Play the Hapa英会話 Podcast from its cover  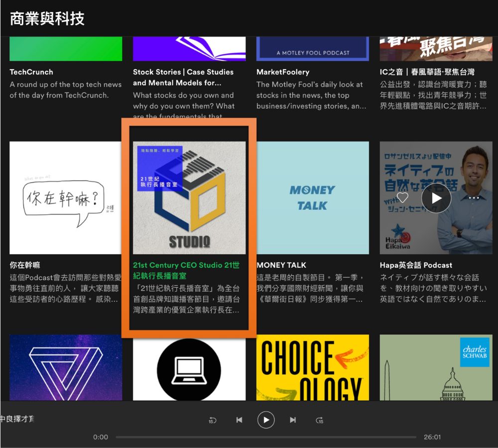click(436, 198)
